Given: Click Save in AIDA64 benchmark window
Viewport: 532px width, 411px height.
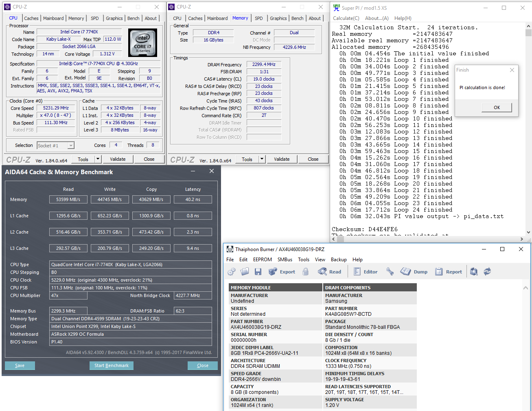Looking at the screenshot, I should pos(20,365).
